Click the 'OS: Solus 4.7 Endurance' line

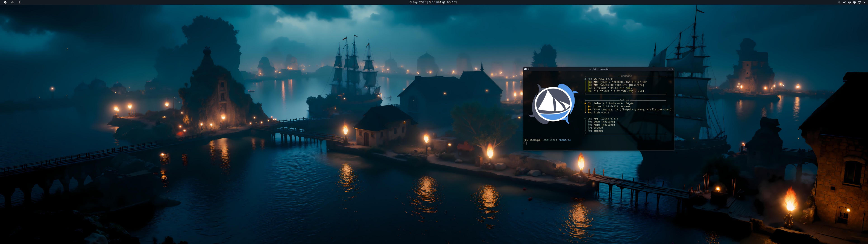tap(609, 103)
